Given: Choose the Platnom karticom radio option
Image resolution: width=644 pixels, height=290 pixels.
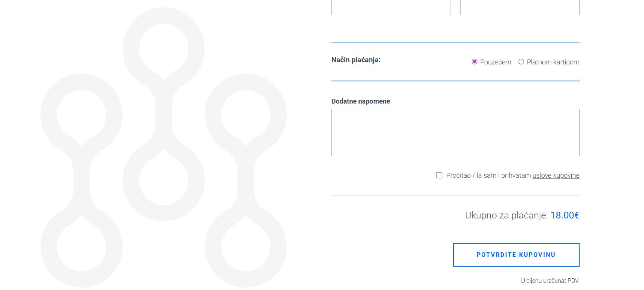Looking at the screenshot, I should 521,62.
